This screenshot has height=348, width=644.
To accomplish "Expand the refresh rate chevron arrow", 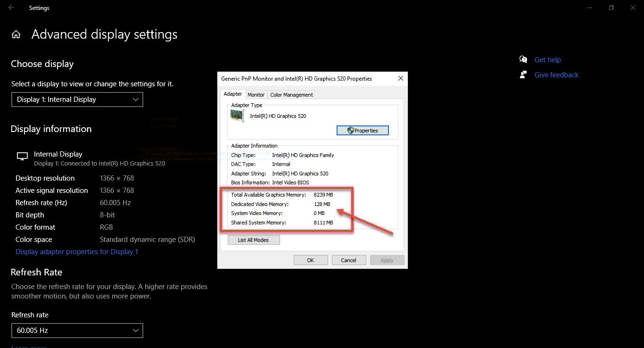I will [136, 331].
